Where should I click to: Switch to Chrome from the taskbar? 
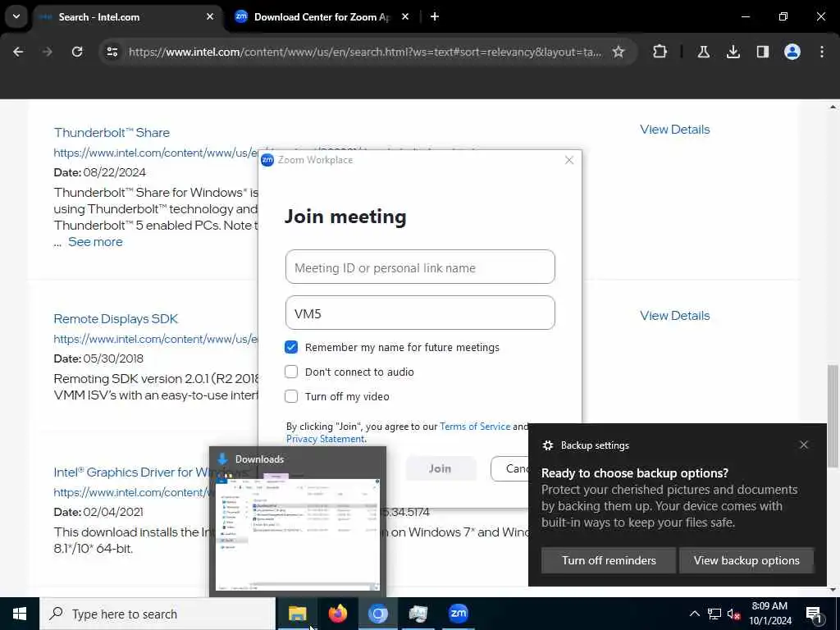[x=377, y=614]
